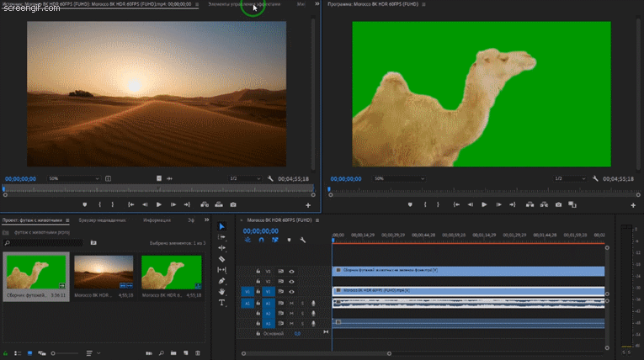Open Program monitor settings wrench
The image size is (644, 360).
tap(595, 178)
